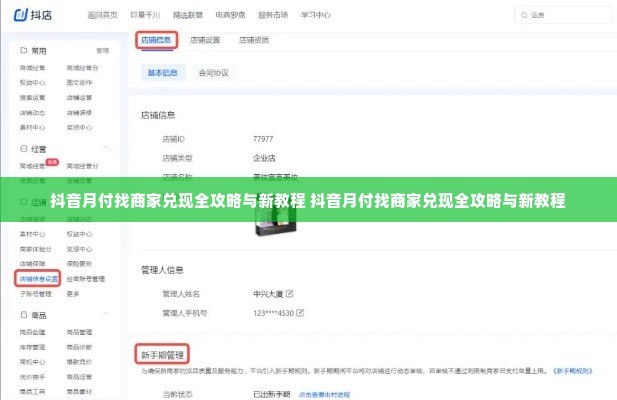
Task: Select 店铺信息设置 in the sidebar
Action: [x=39, y=279]
